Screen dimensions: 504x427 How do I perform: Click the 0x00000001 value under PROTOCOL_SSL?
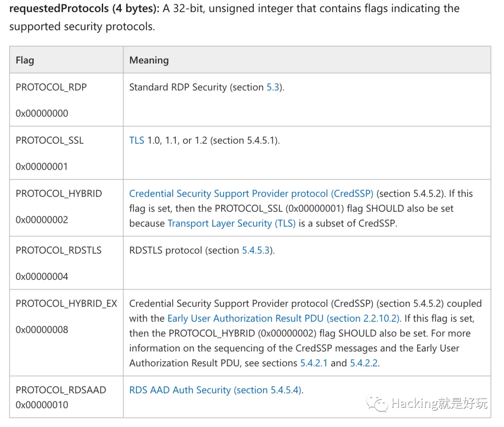tap(42, 166)
